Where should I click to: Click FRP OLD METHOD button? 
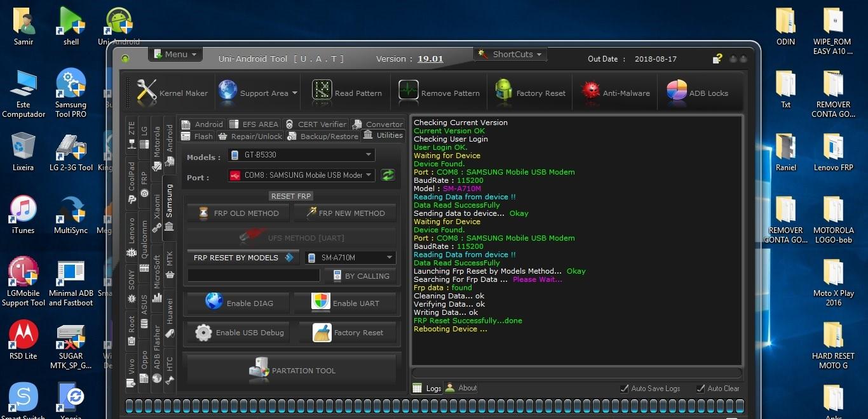[238, 213]
